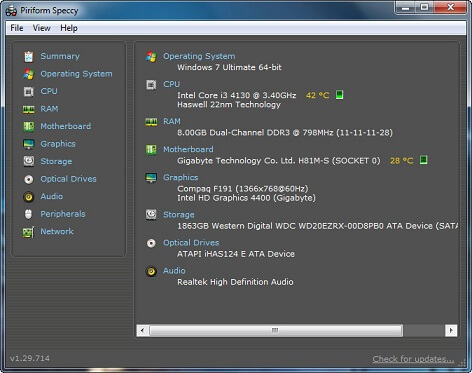Select the CPU icon in the sidebar

(x=29, y=91)
